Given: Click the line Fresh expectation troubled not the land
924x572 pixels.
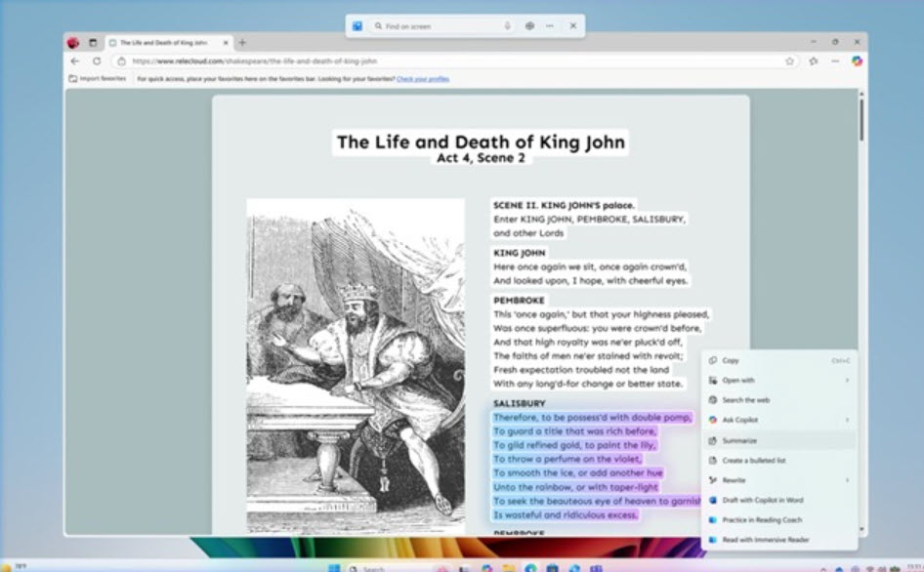Looking at the screenshot, I should click(581, 370).
